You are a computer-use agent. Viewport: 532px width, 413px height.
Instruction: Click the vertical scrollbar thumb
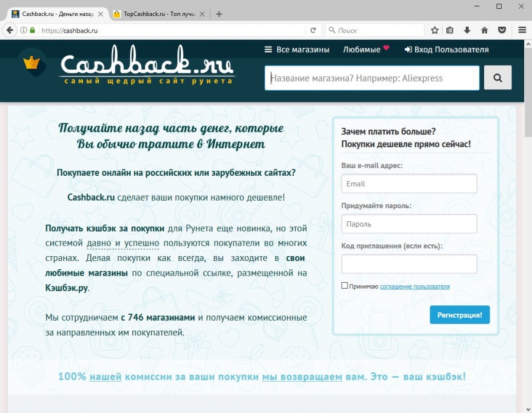pos(528,92)
